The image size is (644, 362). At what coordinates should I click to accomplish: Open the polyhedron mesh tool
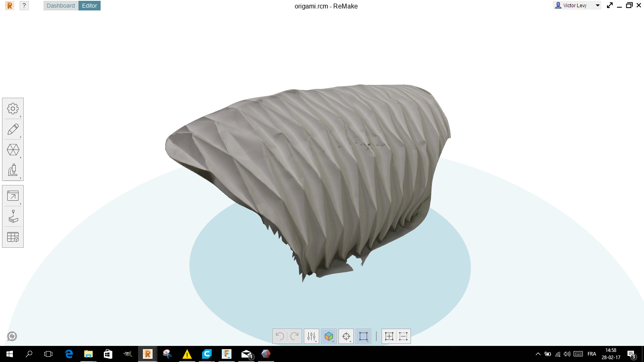pyautogui.click(x=13, y=150)
